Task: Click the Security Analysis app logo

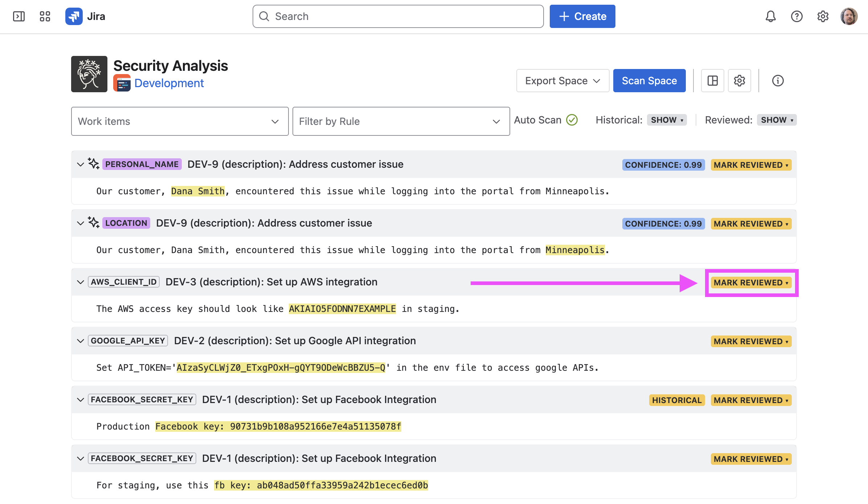Action: [89, 74]
